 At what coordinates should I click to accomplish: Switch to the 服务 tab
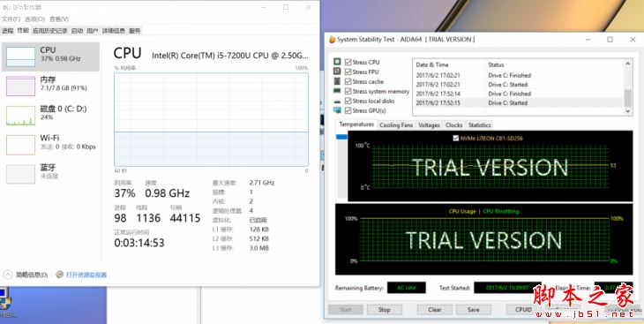pos(135,31)
